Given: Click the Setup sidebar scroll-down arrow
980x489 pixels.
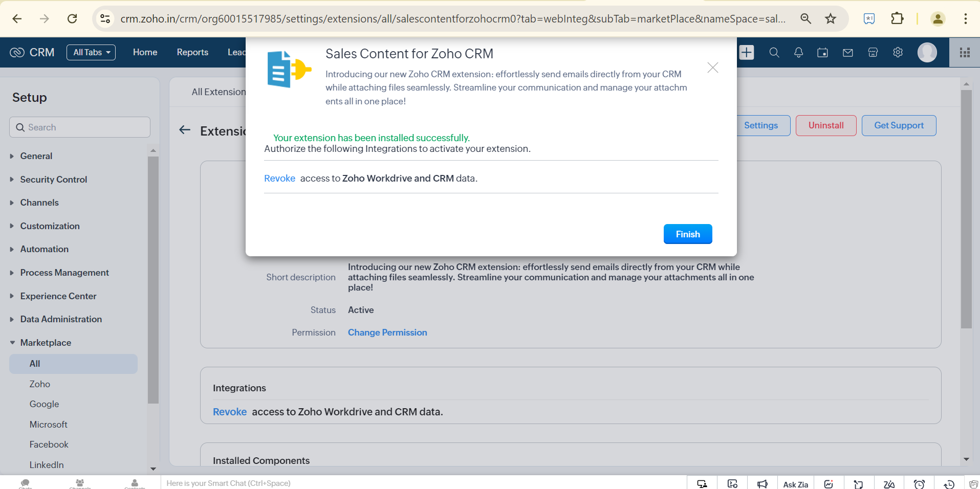Looking at the screenshot, I should tap(153, 469).
